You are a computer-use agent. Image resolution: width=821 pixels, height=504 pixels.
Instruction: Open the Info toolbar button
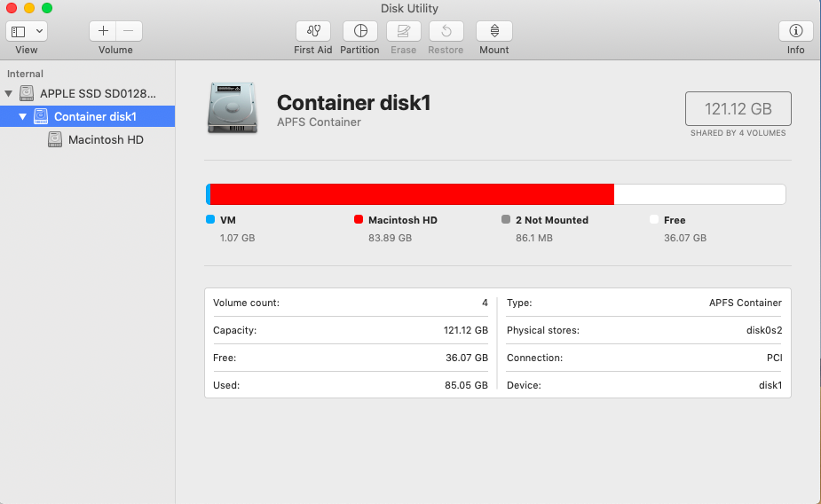click(796, 31)
